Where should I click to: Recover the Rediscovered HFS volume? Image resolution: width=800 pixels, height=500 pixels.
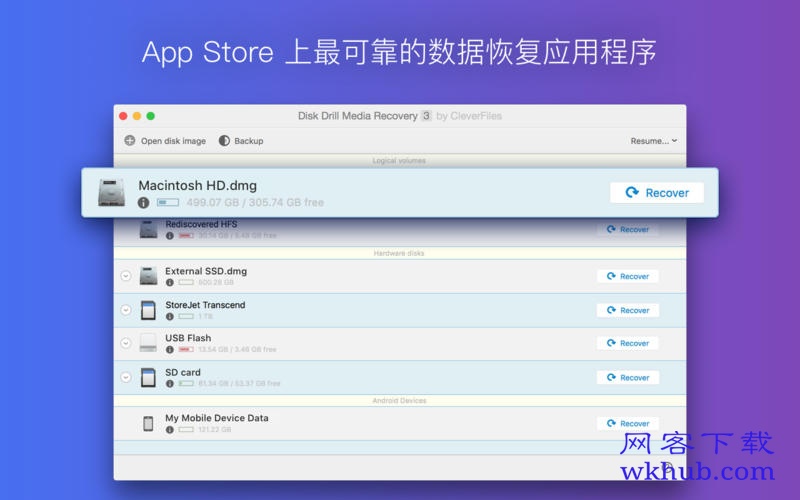pos(628,230)
